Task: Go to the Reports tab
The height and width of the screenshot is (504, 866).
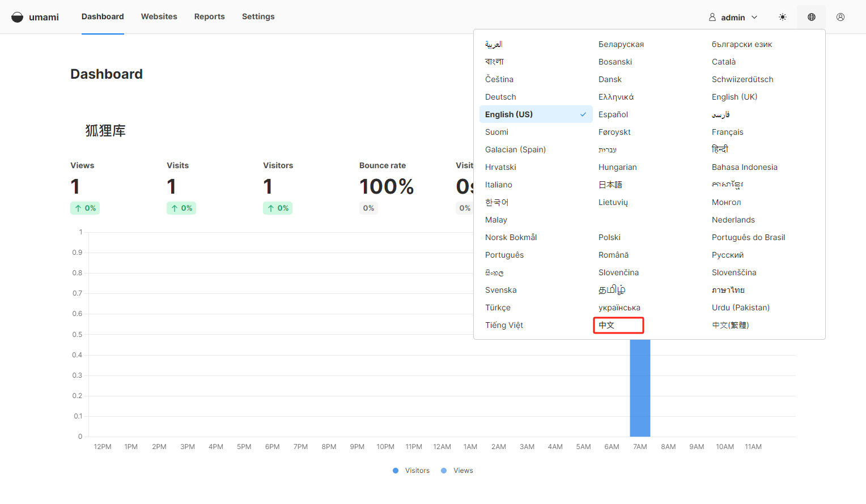Action: (209, 16)
